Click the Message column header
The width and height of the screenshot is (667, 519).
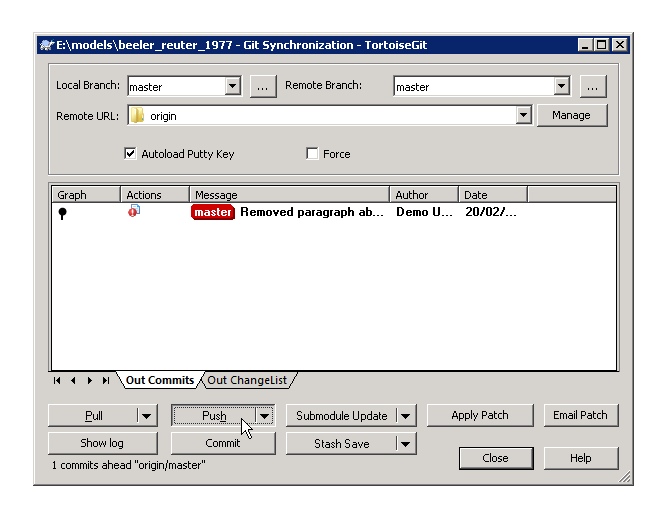289,194
